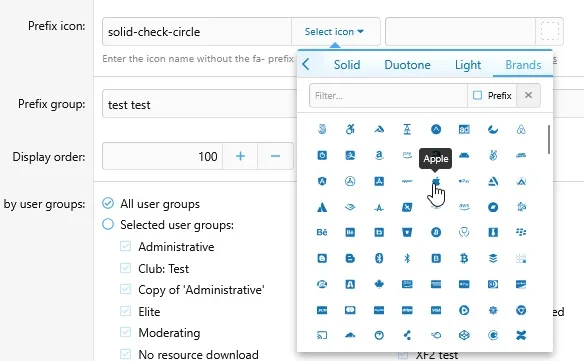Clear the filter with the X button

(x=528, y=95)
